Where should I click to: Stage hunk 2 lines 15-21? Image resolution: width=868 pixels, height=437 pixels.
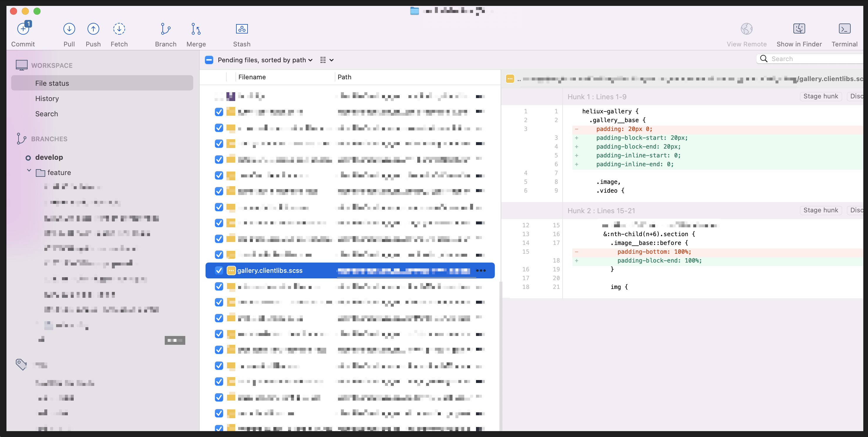[x=820, y=210]
